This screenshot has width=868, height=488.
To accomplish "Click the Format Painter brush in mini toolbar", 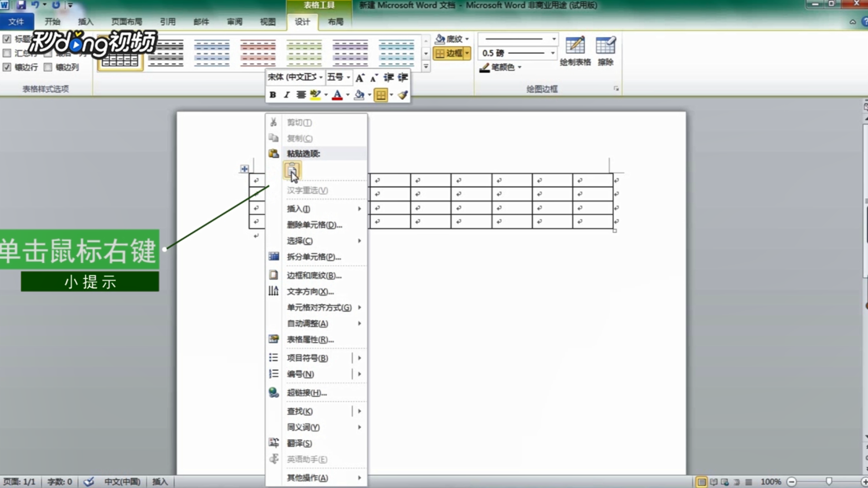I will tap(402, 95).
